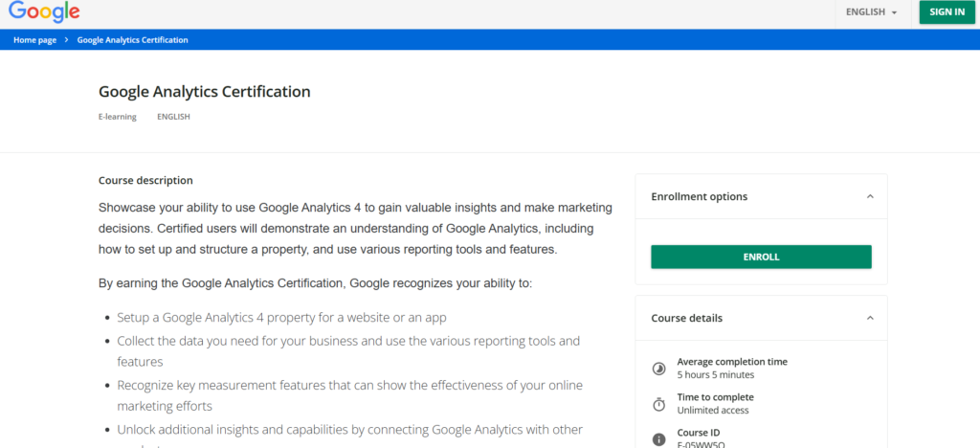The width and height of the screenshot is (980, 448).
Task: Open the ENGLISH language dropdown
Action: [x=871, y=11]
